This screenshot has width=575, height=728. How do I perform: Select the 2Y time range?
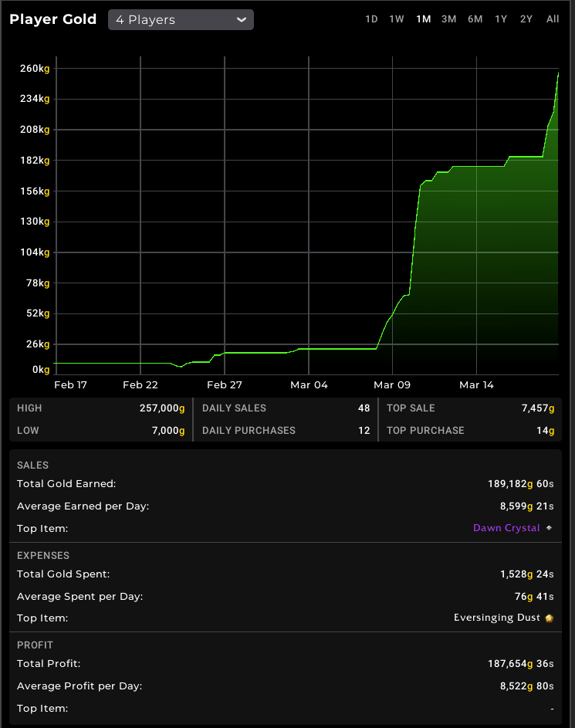pyautogui.click(x=526, y=19)
